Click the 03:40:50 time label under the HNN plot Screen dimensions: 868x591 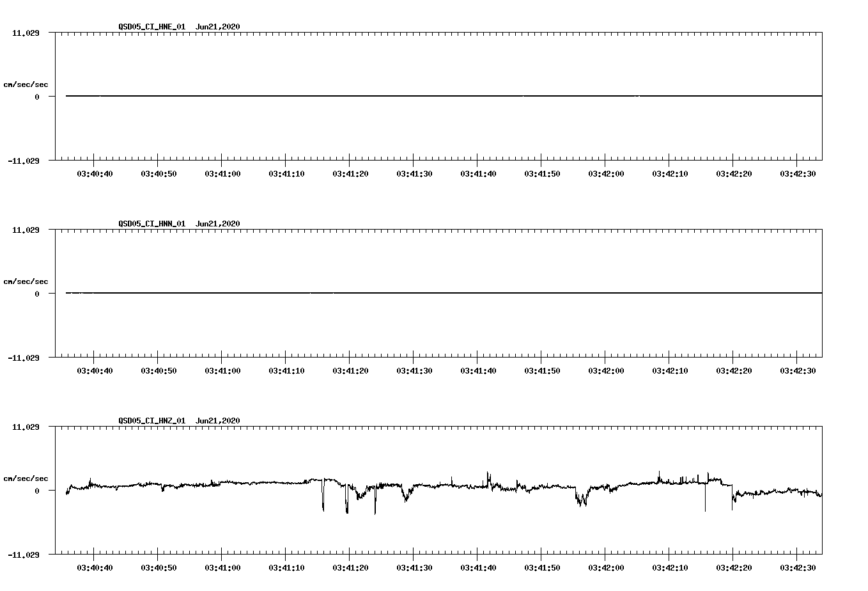coord(159,371)
